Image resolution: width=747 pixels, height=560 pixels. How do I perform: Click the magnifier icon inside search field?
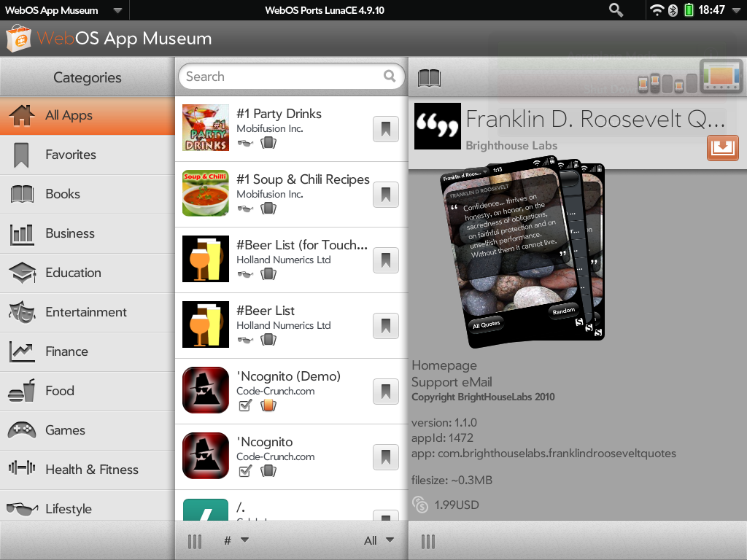[x=390, y=76]
